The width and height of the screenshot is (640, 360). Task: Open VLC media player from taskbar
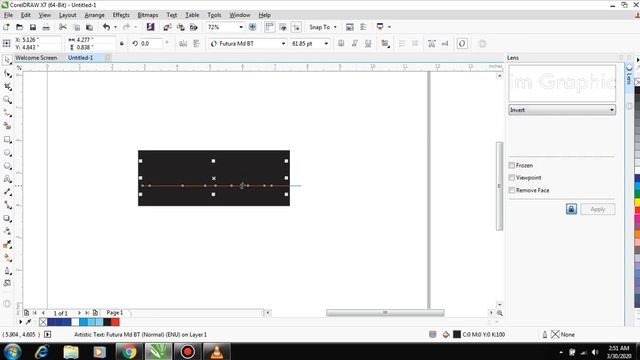tap(217, 351)
